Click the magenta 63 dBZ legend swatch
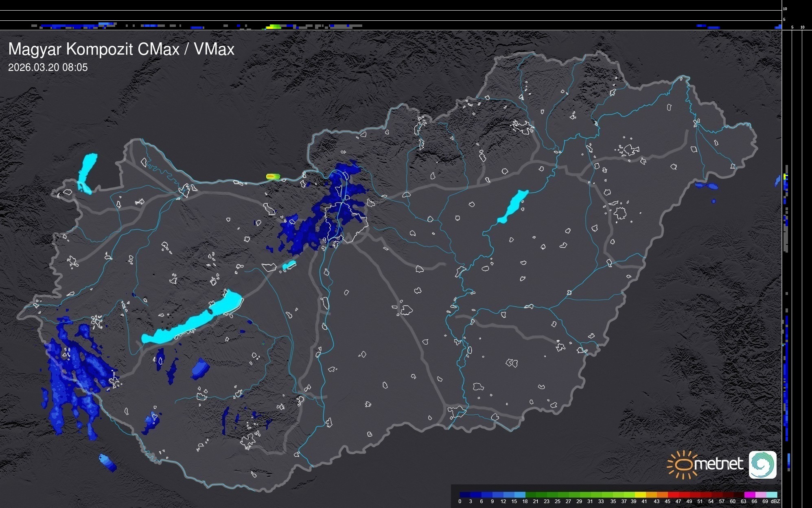812x508 pixels. [749, 495]
